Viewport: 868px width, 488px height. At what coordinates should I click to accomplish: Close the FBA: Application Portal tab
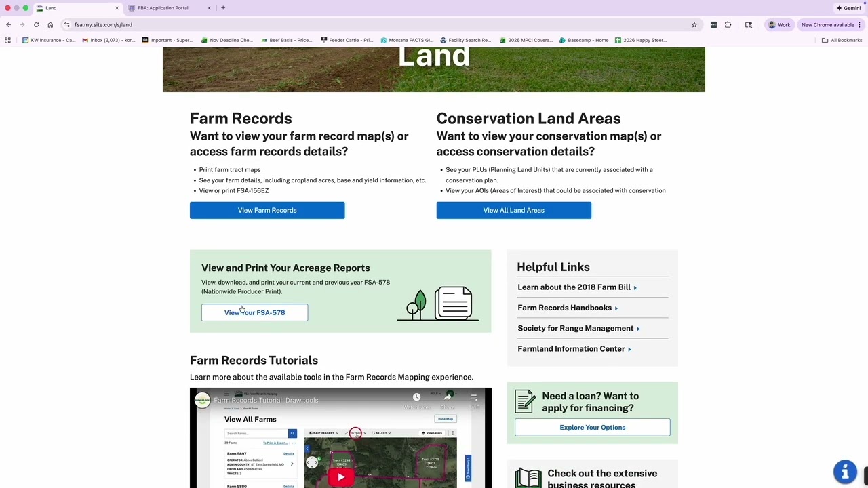click(x=209, y=8)
